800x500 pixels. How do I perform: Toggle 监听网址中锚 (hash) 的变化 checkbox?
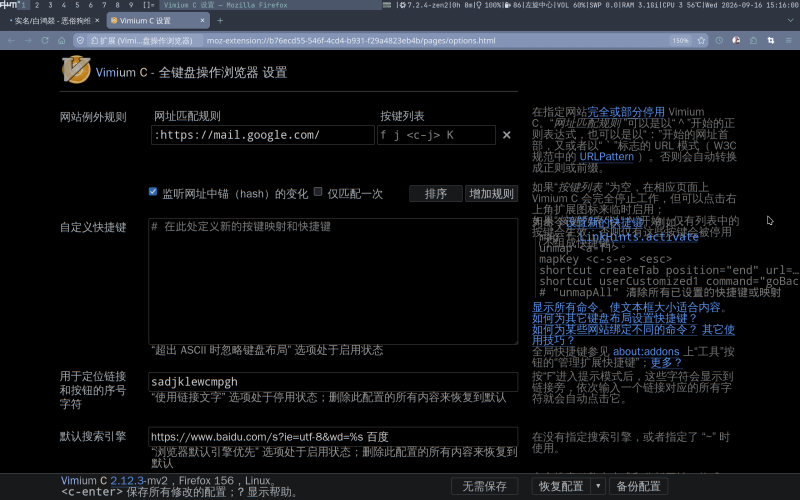click(153, 191)
